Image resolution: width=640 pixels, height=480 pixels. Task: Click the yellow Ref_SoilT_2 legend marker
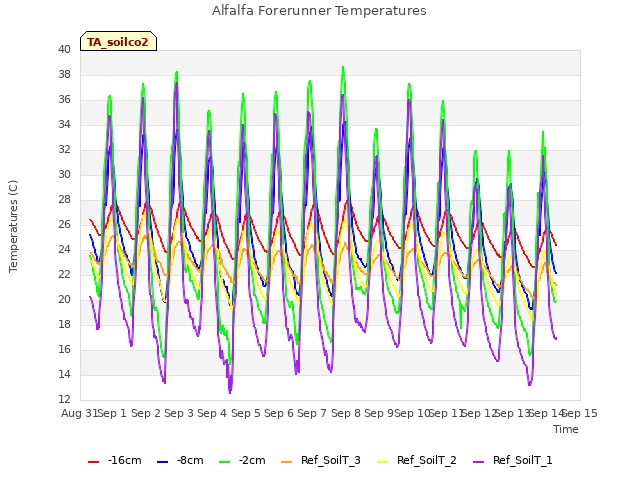point(383,462)
